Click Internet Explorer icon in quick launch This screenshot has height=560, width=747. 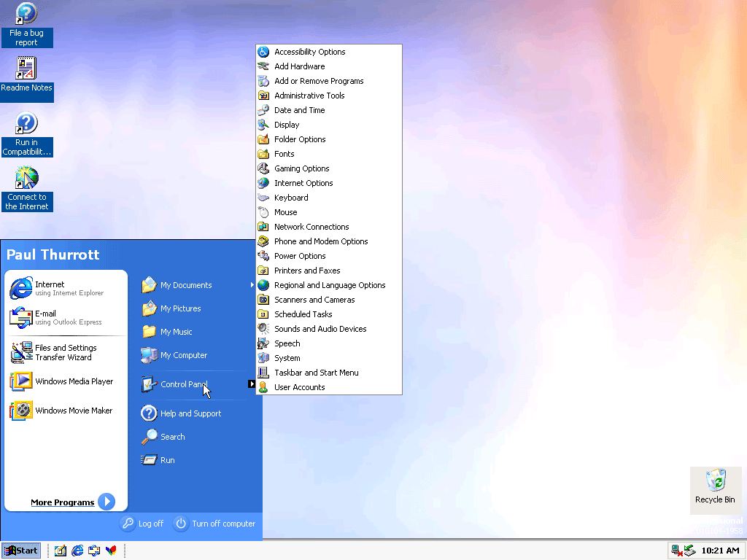click(77, 551)
